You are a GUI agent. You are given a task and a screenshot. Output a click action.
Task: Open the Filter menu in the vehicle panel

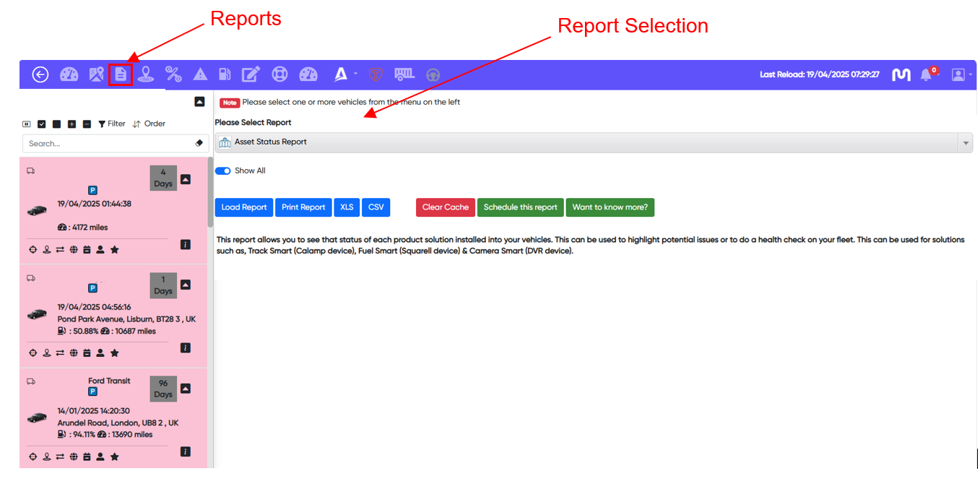point(111,124)
